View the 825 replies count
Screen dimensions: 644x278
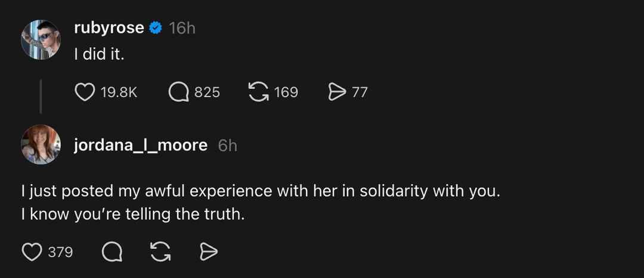click(x=207, y=92)
